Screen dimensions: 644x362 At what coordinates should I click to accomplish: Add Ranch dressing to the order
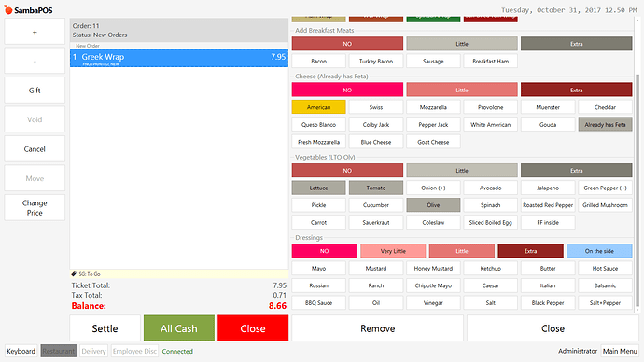(376, 285)
